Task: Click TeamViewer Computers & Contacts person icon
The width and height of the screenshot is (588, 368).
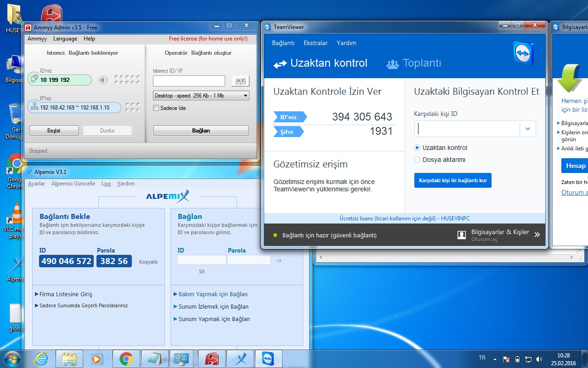Action: click(462, 235)
